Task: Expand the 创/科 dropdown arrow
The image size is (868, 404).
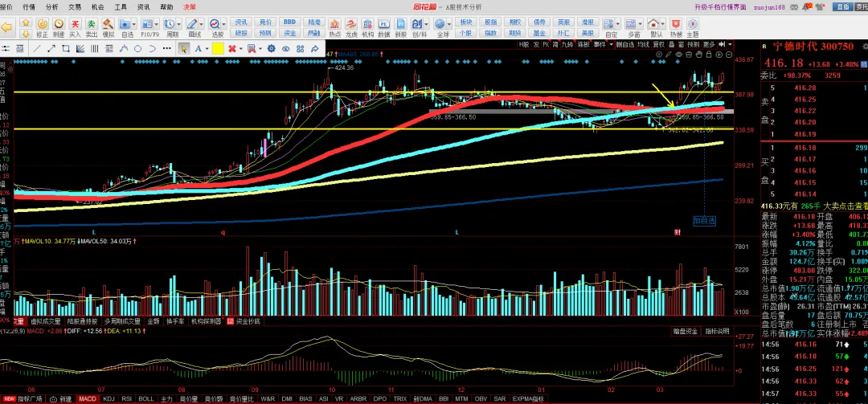Action: [x=427, y=24]
